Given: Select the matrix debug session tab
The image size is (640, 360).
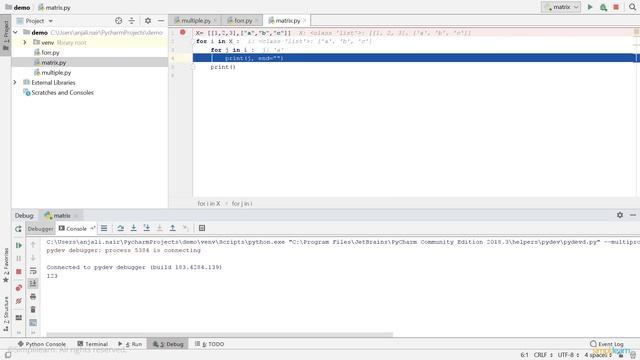Looking at the screenshot, I should click(x=61, y=216).
